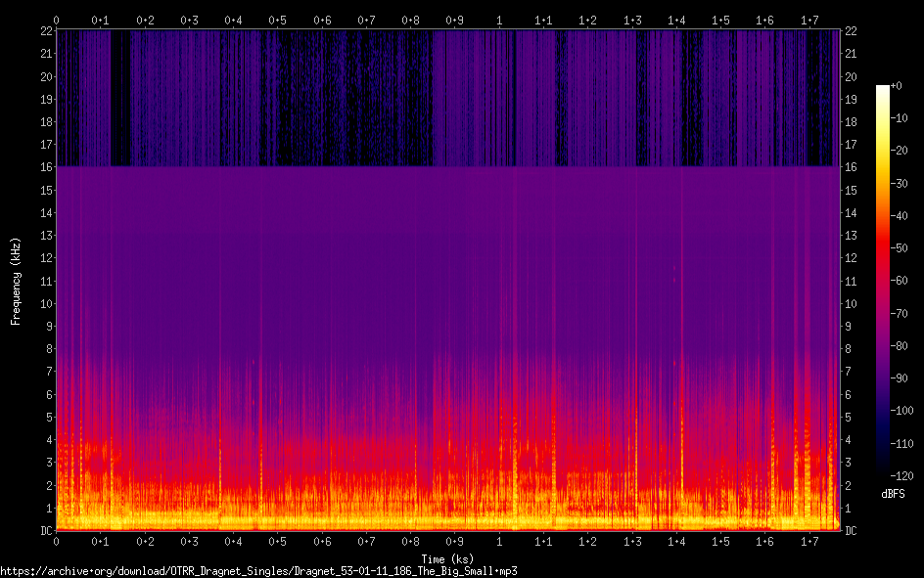Jump to the 0.5 marker on top time axis

(277, 20)
